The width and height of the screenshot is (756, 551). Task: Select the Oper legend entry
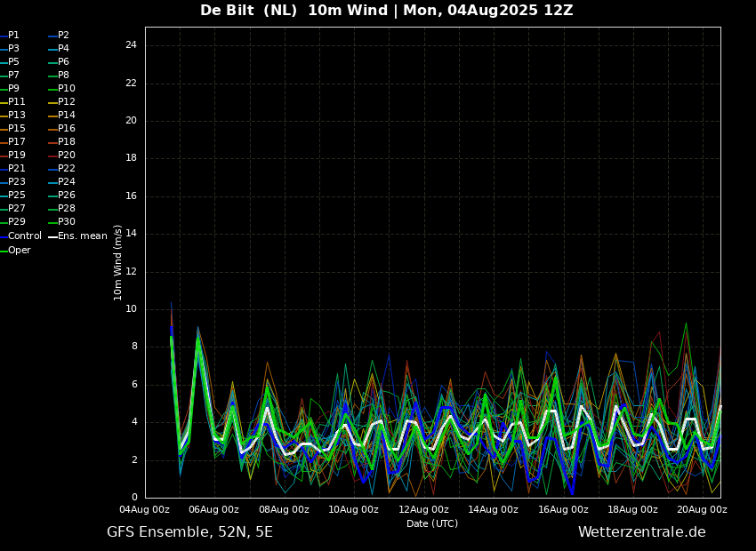click(x=15, y=251)
